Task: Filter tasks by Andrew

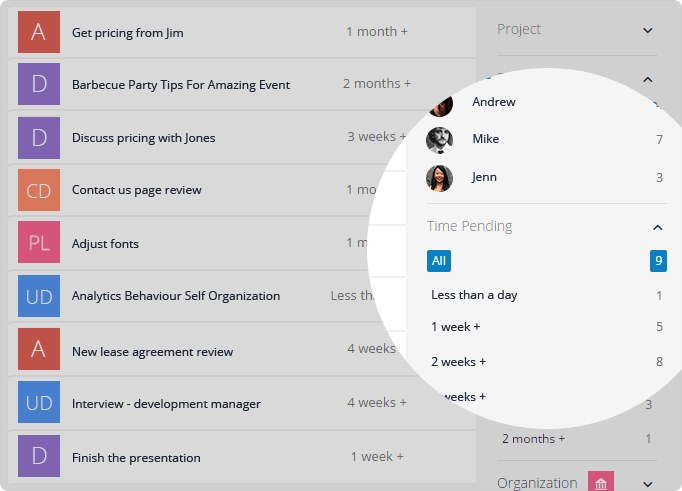Action: (494, 102)
